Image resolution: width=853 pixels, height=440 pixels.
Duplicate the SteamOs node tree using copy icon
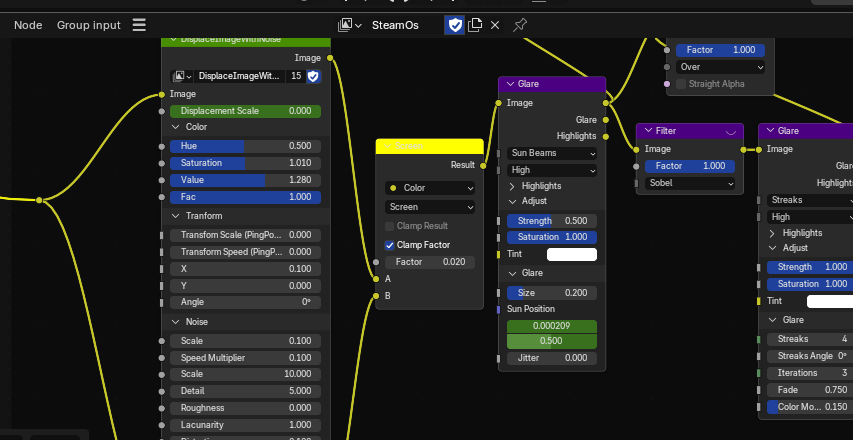click(x=475, y=25)
